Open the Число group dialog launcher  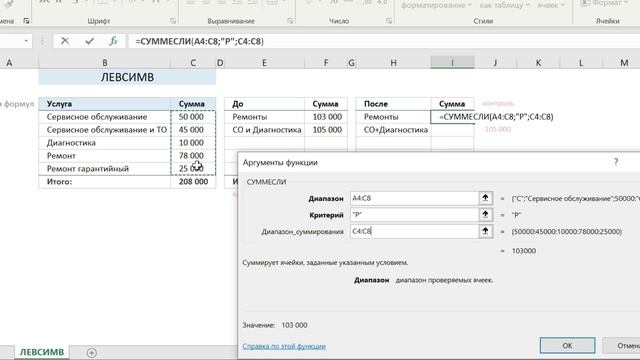(389, 21)
